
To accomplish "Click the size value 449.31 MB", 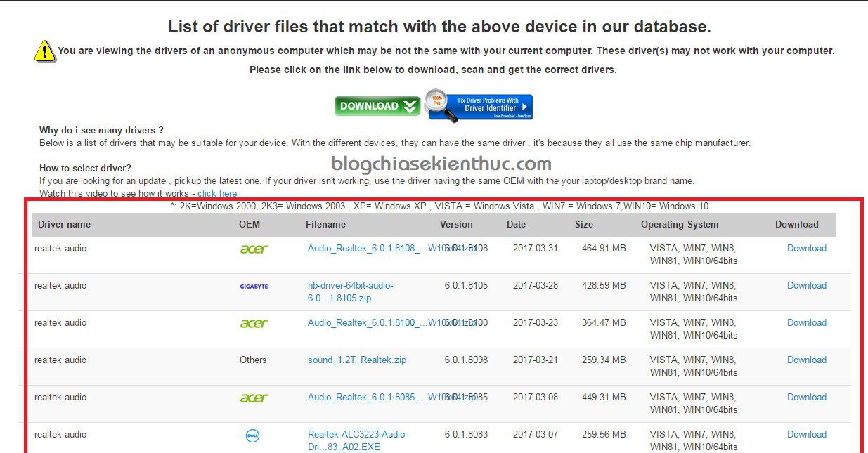I will (x=604, y=397).
